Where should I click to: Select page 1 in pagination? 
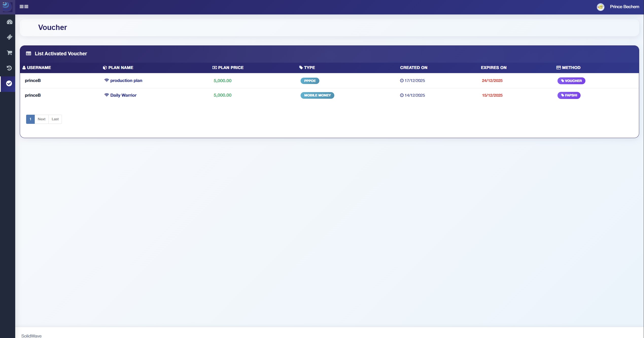(x=30, y=119)
